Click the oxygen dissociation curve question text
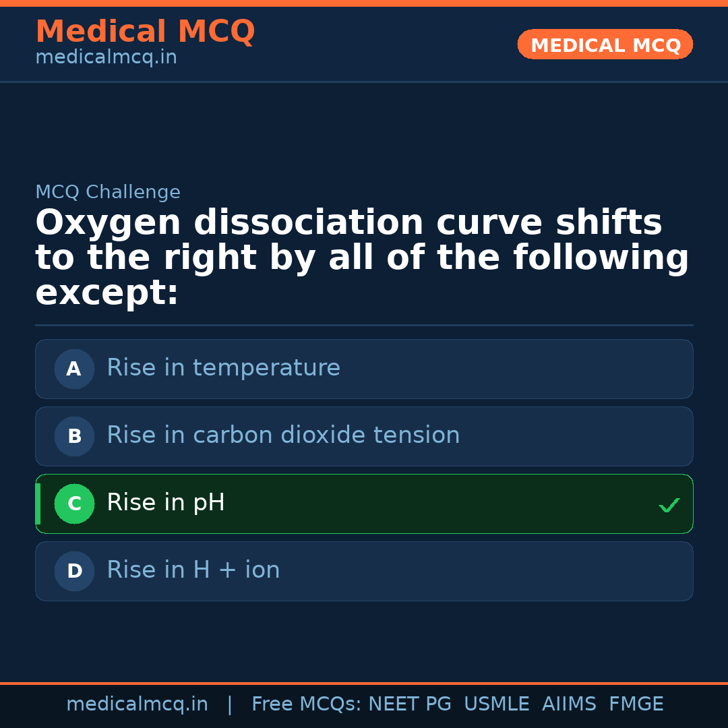This screenshot has width=728, height=728. tap(362, 258)
